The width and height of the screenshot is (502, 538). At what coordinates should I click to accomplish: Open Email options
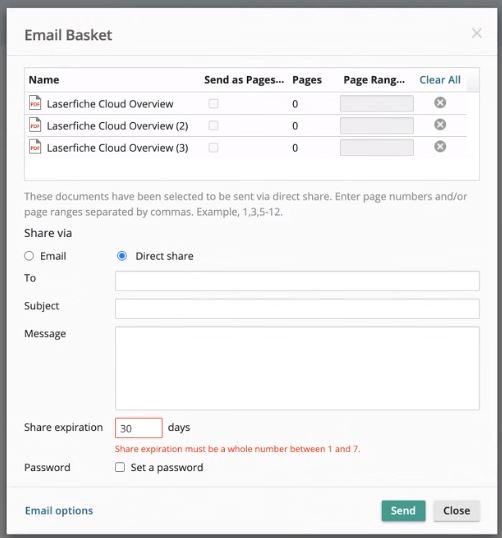[x=59, y=511]
